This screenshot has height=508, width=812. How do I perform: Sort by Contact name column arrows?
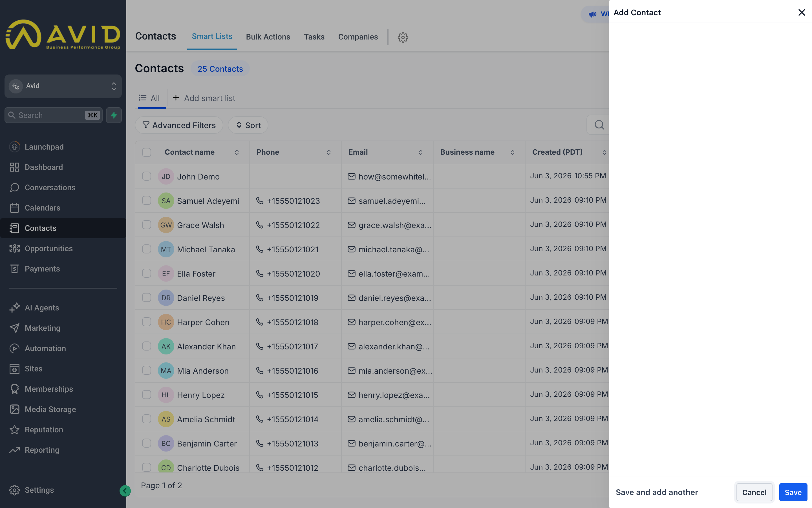pyautogui.click(x=237, y=152)
